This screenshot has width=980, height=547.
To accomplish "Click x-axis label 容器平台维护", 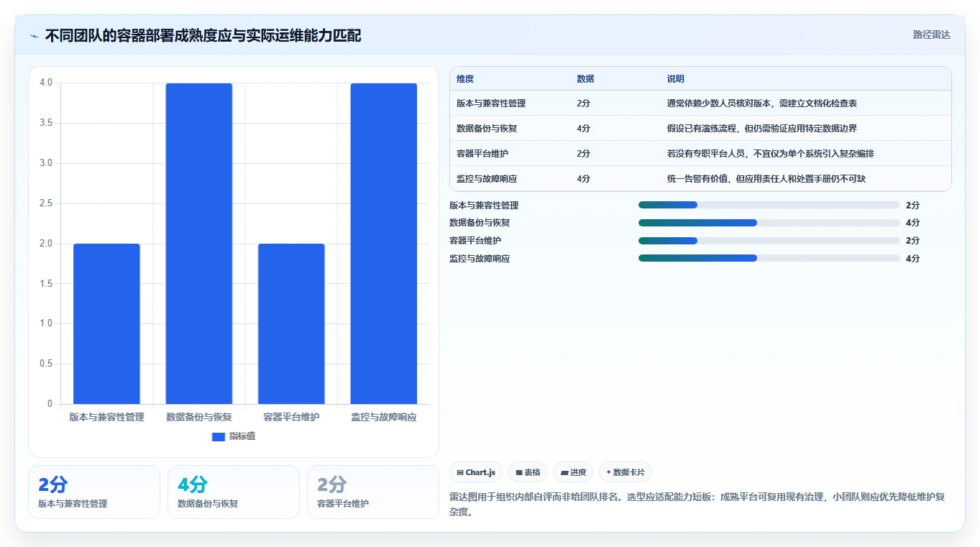I will click(x=291, y=417).
